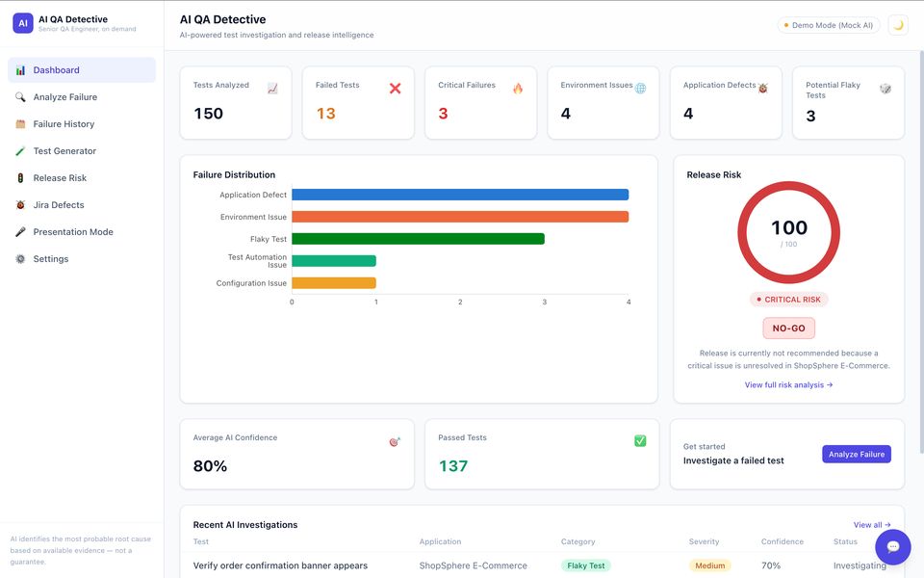Viewport: 924px width, 578px height.
Task: Click the Severity column header
Action: point(704,541)
